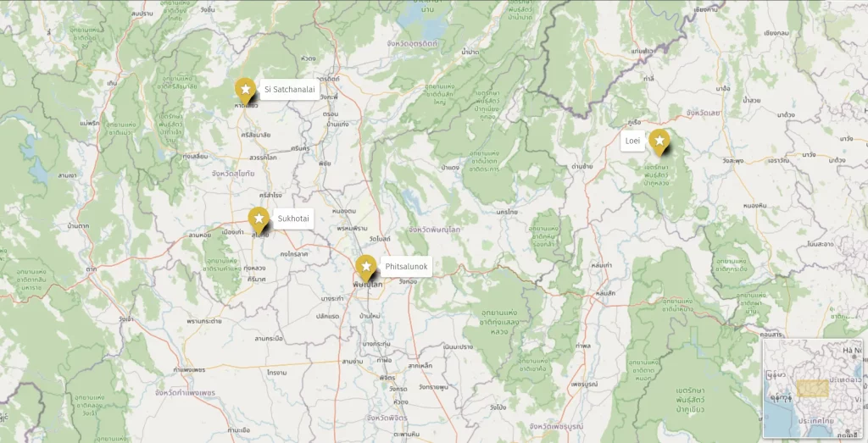Screen dimensions: 868x443
Task: Click the จังหวัดอุตรดิตถ์ province label
Action: (413, 43)
